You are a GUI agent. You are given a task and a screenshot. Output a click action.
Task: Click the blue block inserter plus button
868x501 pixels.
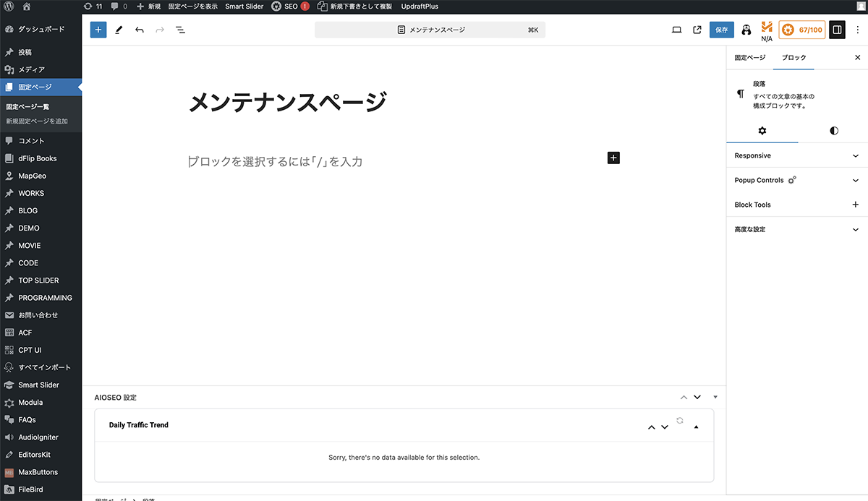pos(98,30)
